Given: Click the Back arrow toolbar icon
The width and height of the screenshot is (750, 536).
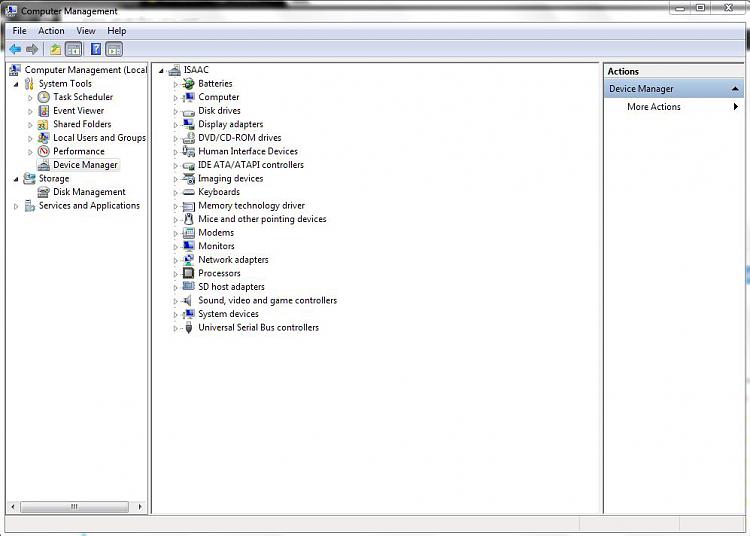Looking at the screenshot, I should 15,49.
